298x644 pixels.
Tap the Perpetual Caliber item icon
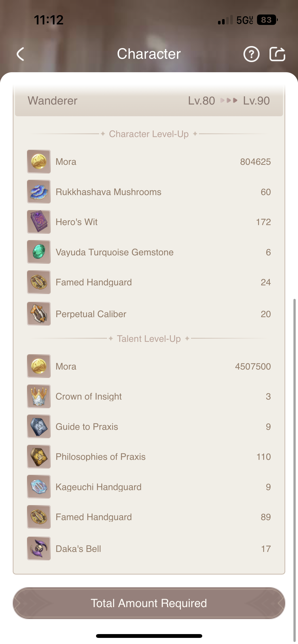[x=39, y=314]
